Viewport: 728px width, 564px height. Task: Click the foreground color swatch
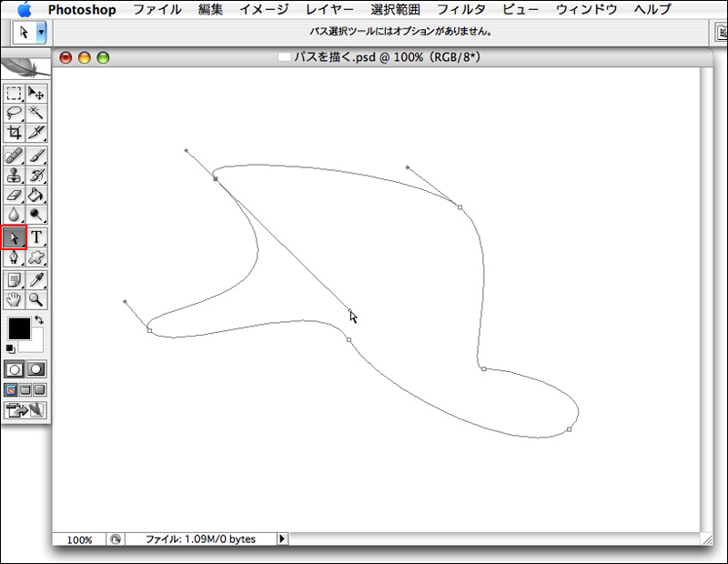[18, 328]
